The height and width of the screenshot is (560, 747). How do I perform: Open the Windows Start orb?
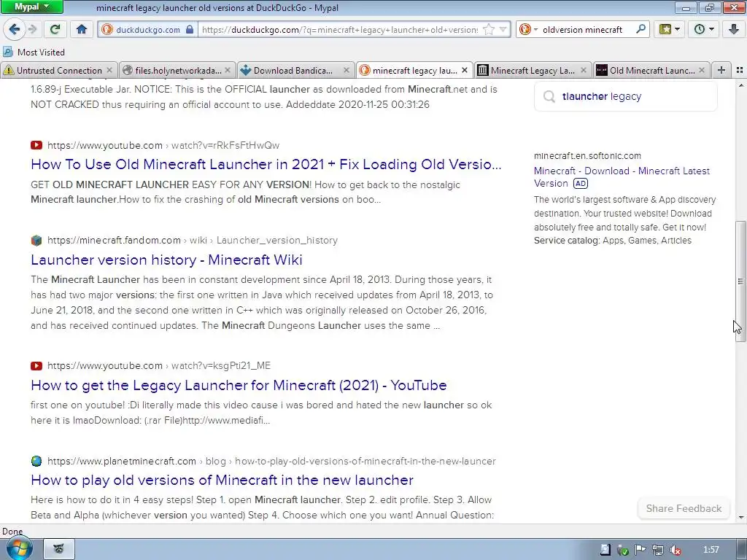19,548
